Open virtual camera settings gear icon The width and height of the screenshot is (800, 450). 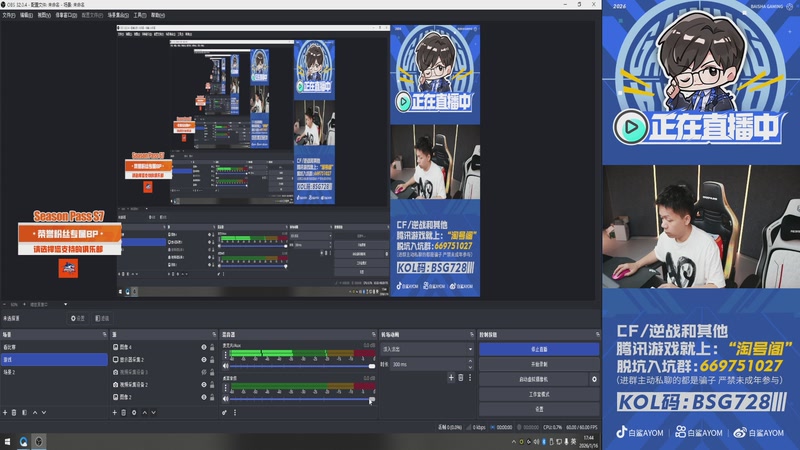(594, 379)
